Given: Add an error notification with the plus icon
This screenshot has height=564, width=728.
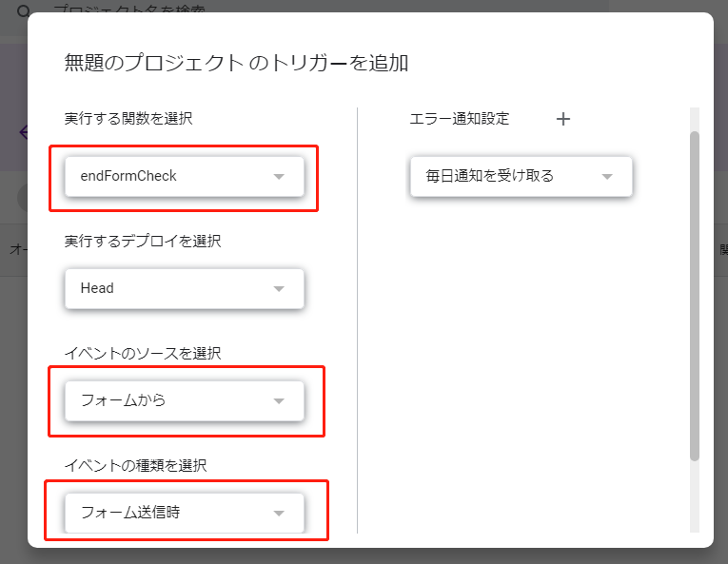Looking at the screenshot, I should coord(563,119).
